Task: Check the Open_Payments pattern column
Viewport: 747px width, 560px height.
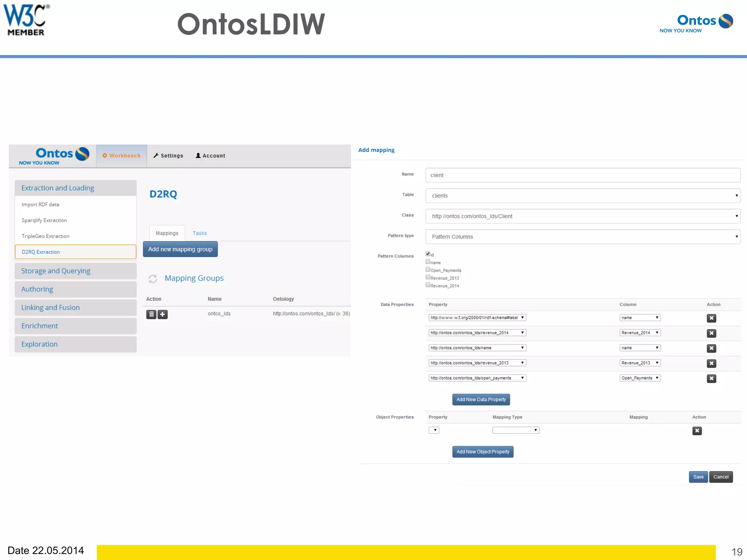Action: point(428,269)
